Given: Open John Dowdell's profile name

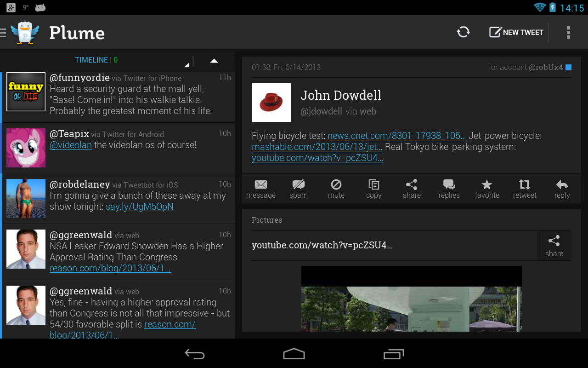Looking at the screenshot, I should (x=341, y=95).
